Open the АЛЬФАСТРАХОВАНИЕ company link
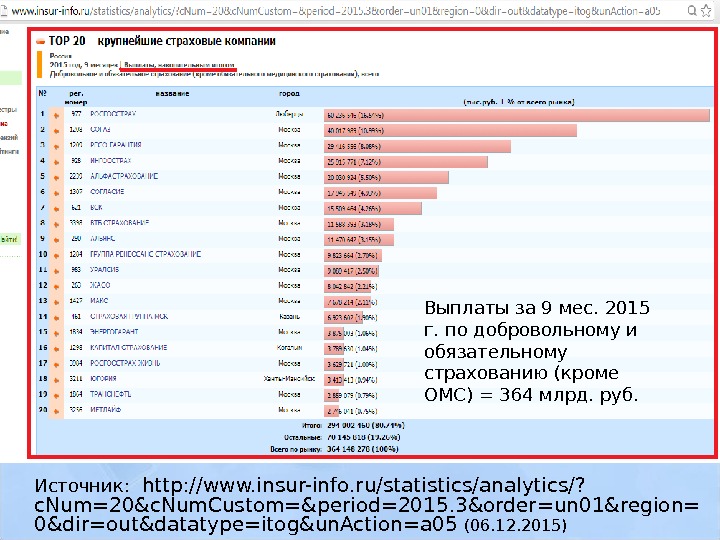The height and width of the screenshot is (540, 720). pos(124,176)
